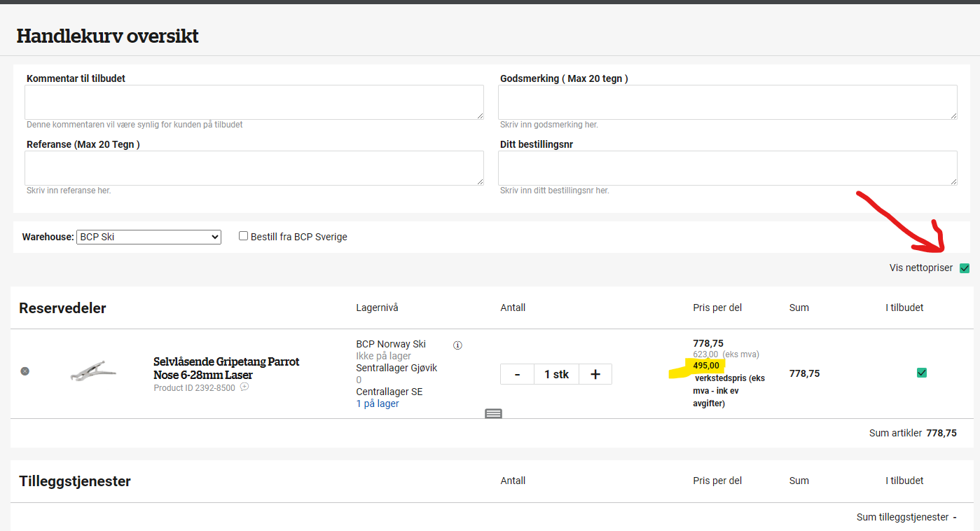Open the Selvlåsende Gripetang Parrot Nose product link

tap(226, 368)
